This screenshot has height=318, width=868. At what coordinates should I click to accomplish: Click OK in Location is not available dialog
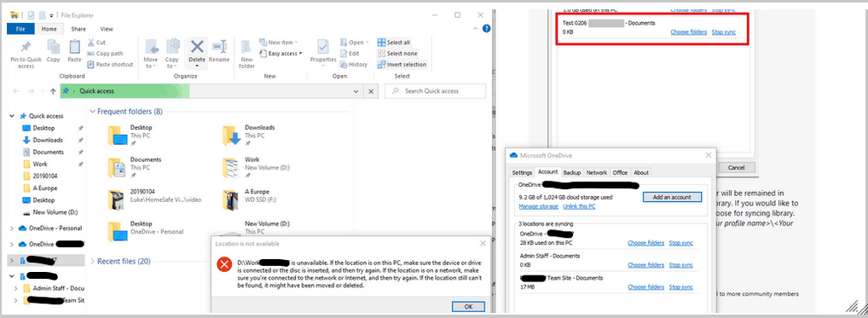[468, 306]
